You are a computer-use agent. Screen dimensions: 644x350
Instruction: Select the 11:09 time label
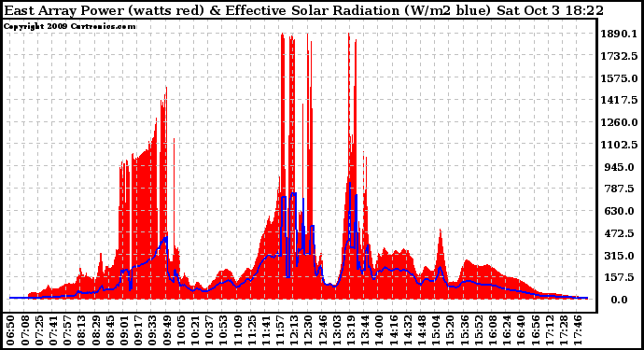pyautogui.click(x=238, y=329)
